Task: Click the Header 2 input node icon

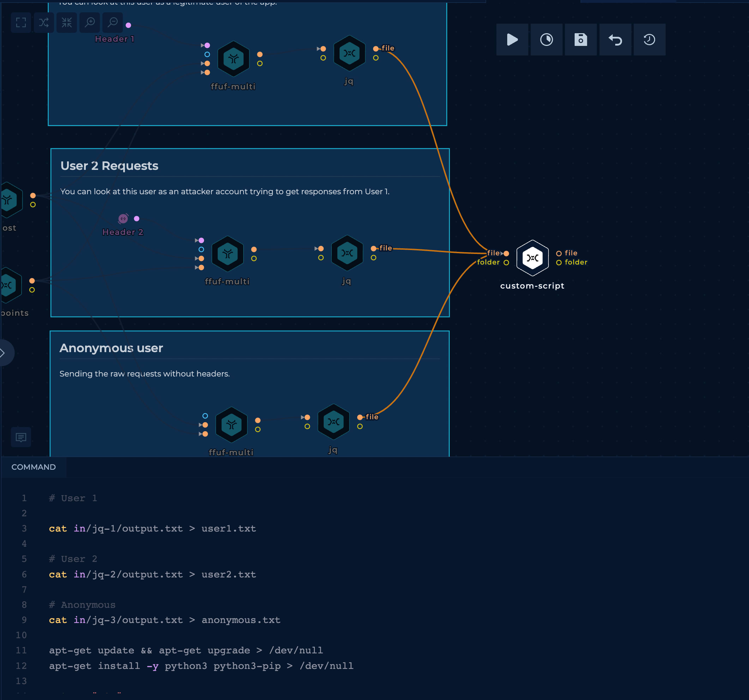Action: coord(123,219)
